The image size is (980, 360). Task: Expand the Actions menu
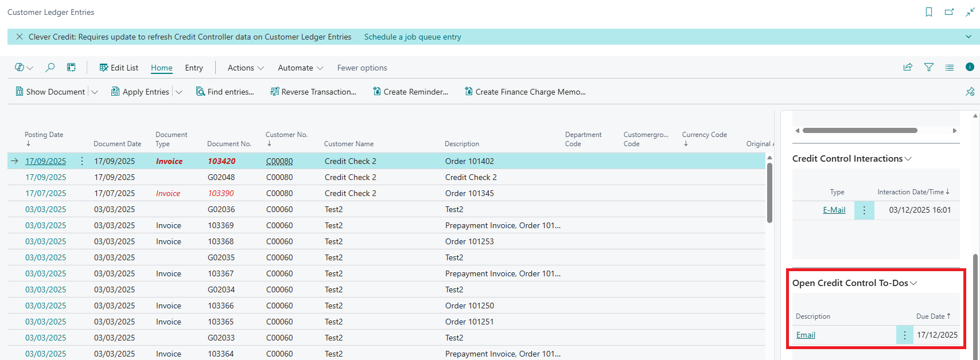point(246,68)
